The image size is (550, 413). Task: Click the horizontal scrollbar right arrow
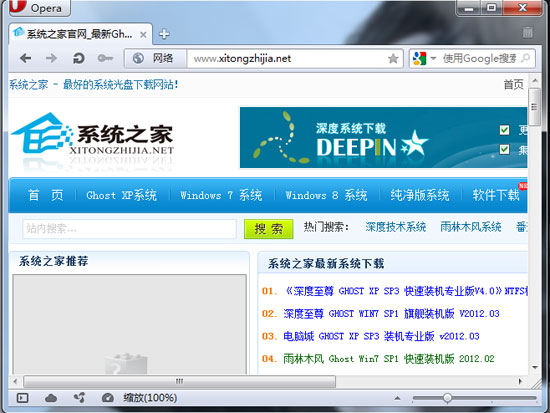[520, 381]
